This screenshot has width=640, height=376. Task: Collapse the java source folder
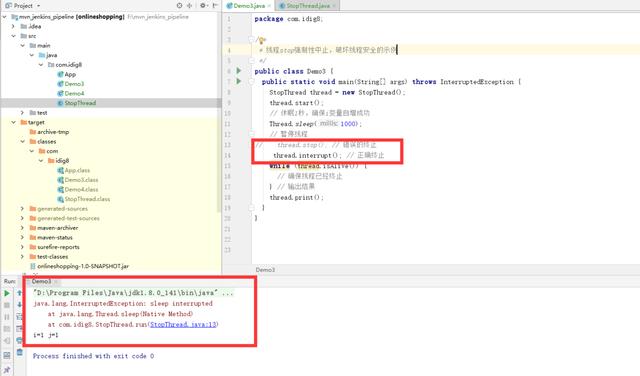coord(32,55)
